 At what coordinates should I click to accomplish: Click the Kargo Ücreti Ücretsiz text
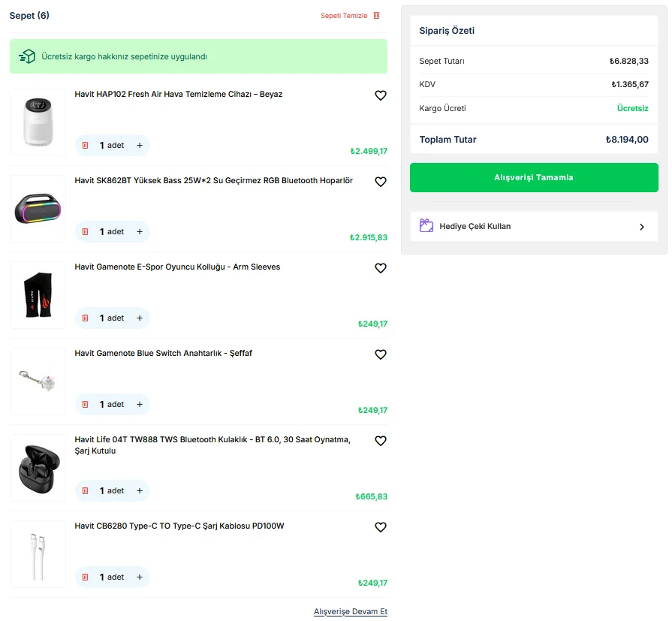pos(632,108)
